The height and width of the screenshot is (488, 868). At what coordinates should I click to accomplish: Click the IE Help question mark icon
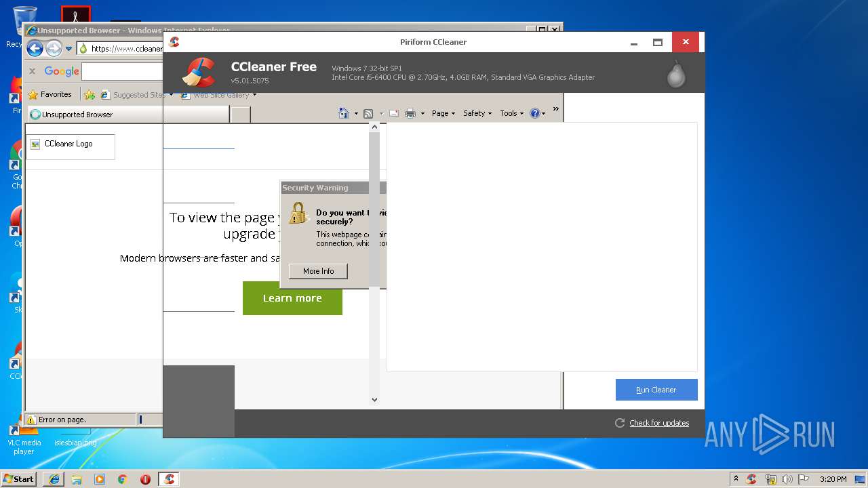pyautogui.click(x=534, y=113)
